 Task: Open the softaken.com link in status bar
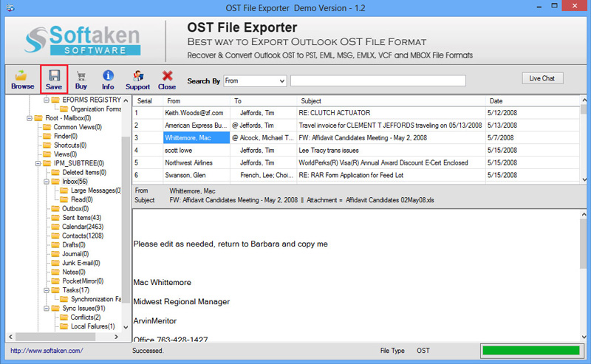coord(47,351)
